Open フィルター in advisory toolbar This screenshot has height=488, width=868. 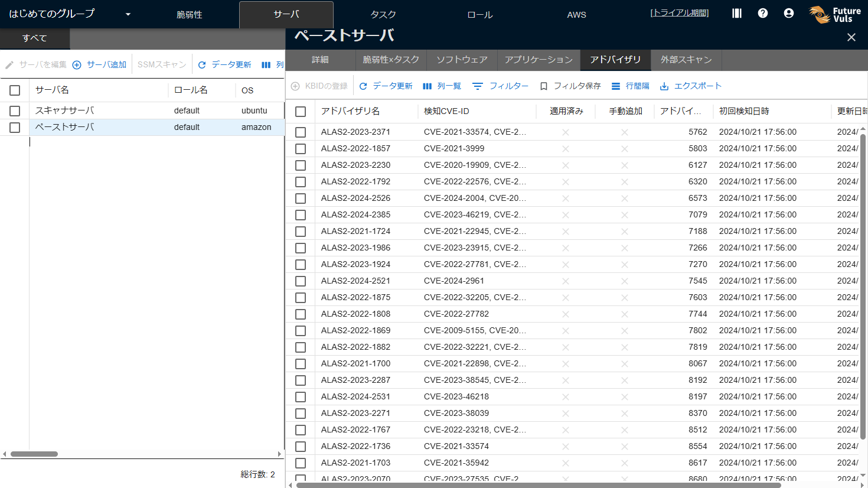click(x=501, y=86)
